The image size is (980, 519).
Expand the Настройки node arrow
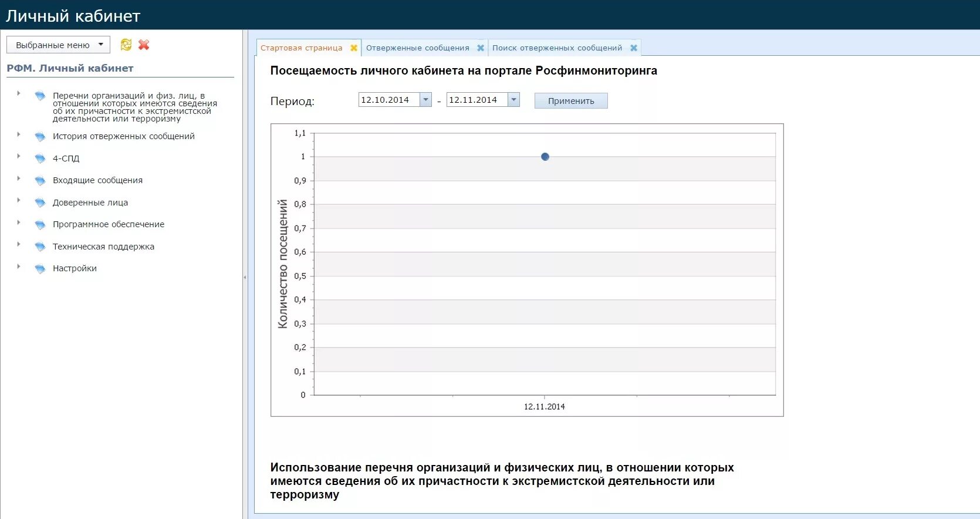click(x=19, y=267)
